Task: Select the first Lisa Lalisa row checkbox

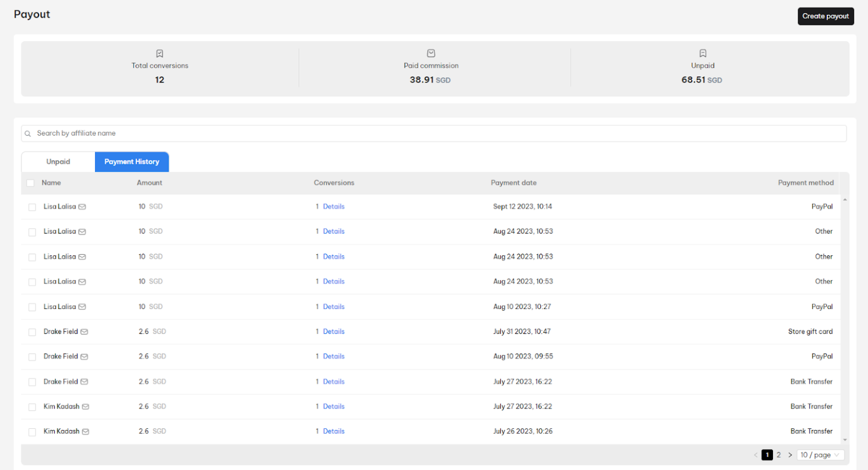Action: point(32,207)
